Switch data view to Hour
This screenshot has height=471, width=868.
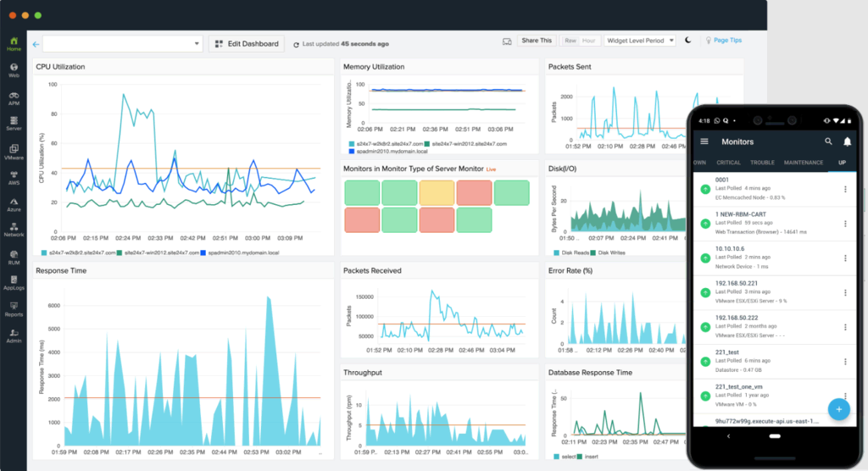589,41
